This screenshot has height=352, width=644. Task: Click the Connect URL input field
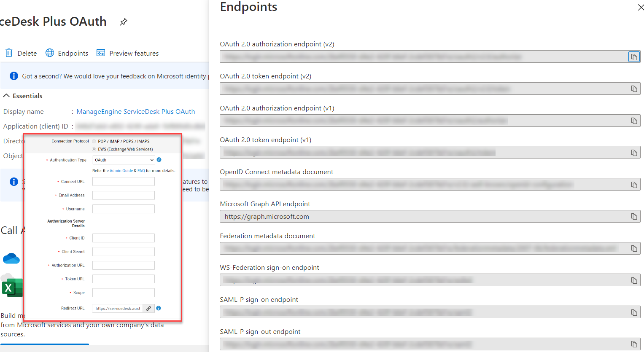124,182
